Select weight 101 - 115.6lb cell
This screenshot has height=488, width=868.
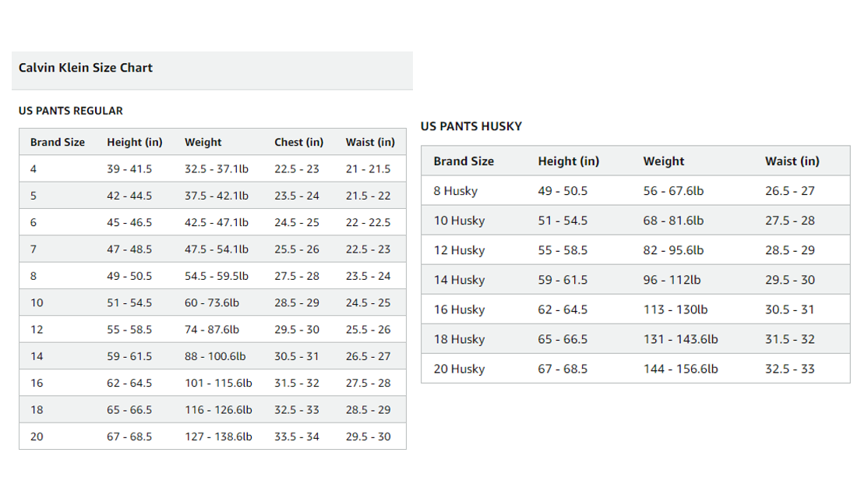(219, 384)
